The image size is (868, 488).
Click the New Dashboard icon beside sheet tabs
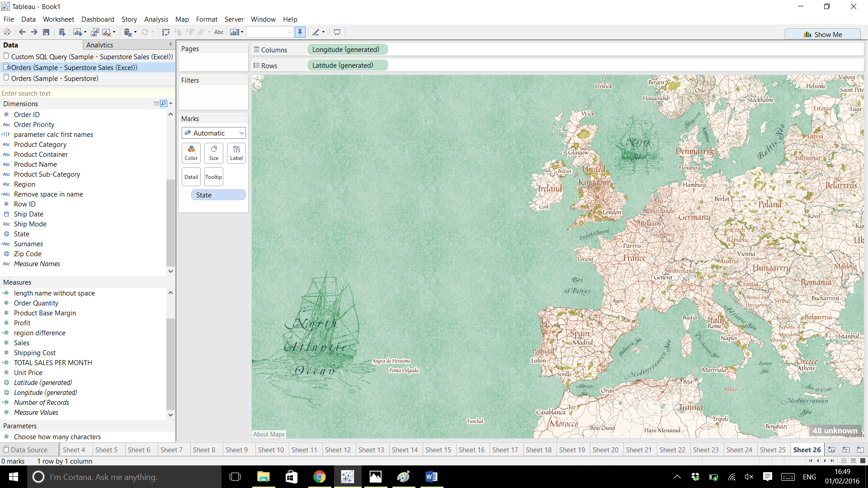846,450
